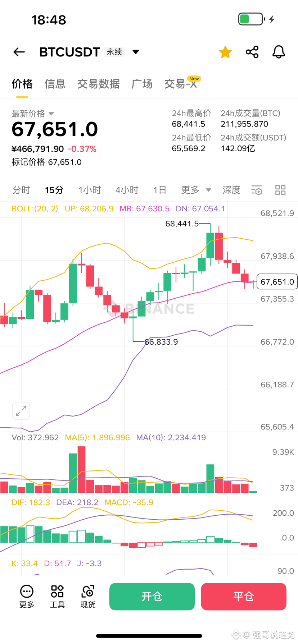Click the DN: 67,054.1 Bollinger value
The height and width of the screenshot is (644, 298).
(200, 208)
